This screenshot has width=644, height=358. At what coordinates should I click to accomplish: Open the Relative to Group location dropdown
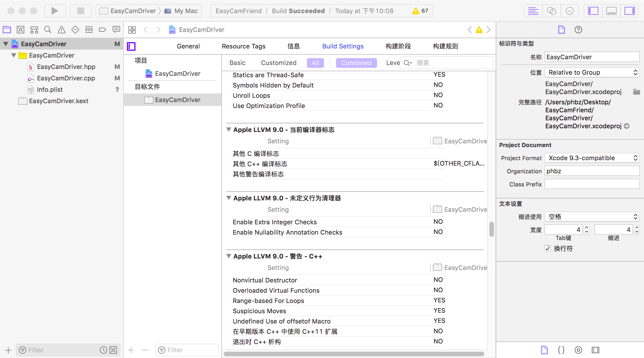coord(592,72)
